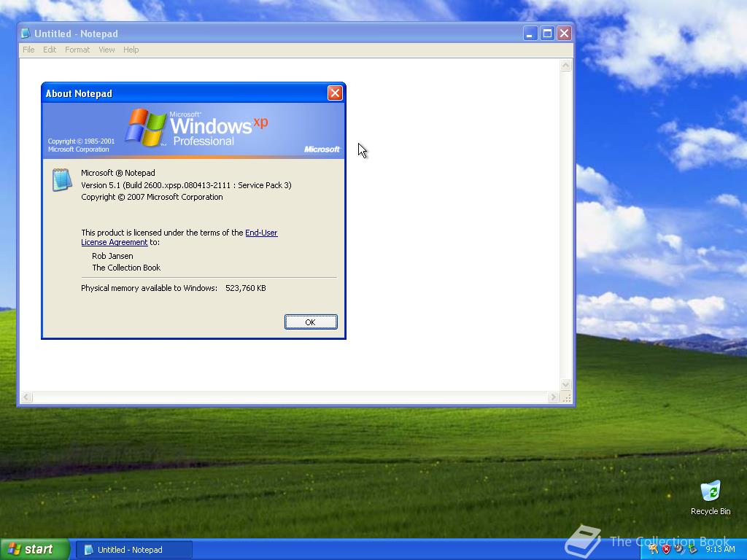Open the Format menu in Notepad
This screenshot has height=560, width=747.
(77, 50)
